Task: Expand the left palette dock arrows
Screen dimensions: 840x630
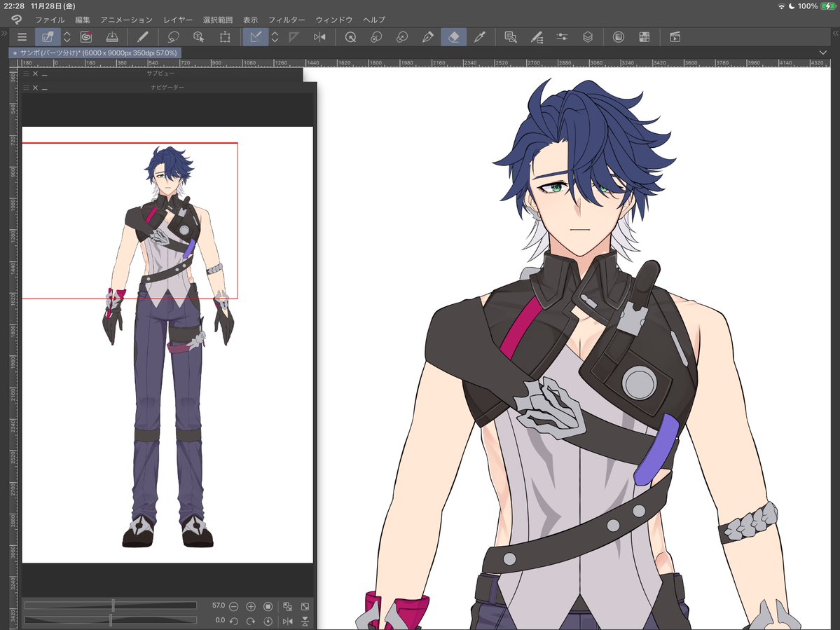Action: point(4,33)
